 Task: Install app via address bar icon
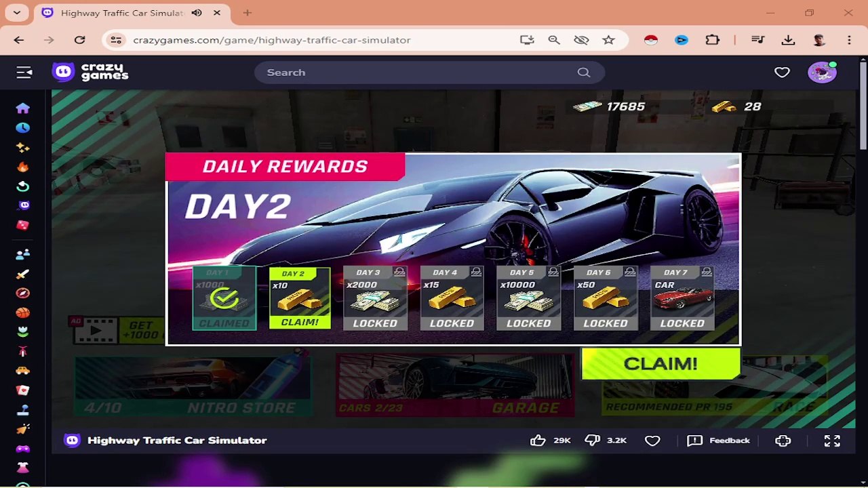[x=527, y=40]
